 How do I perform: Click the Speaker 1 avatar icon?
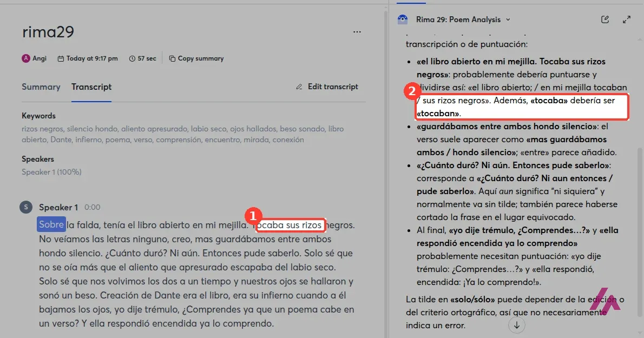point(26,207)
